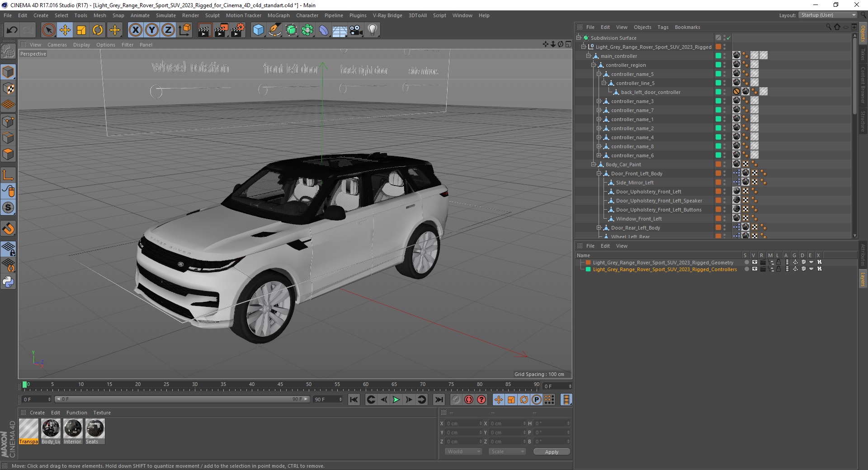
Task: Activate the Move tool in toolbar
Action: 65,30
